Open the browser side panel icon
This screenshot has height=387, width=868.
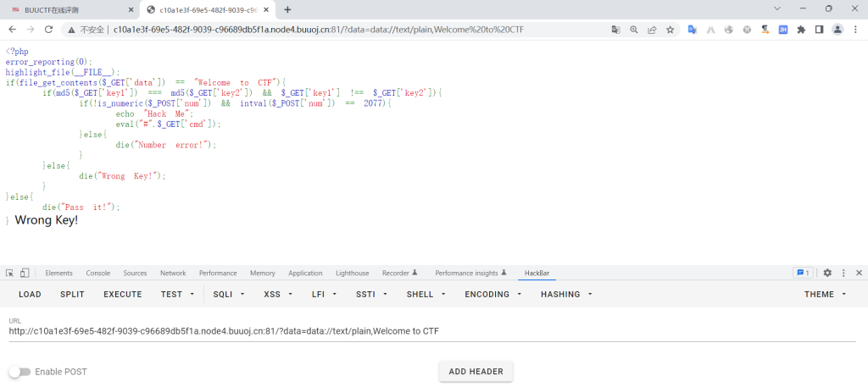pos(819,29)
